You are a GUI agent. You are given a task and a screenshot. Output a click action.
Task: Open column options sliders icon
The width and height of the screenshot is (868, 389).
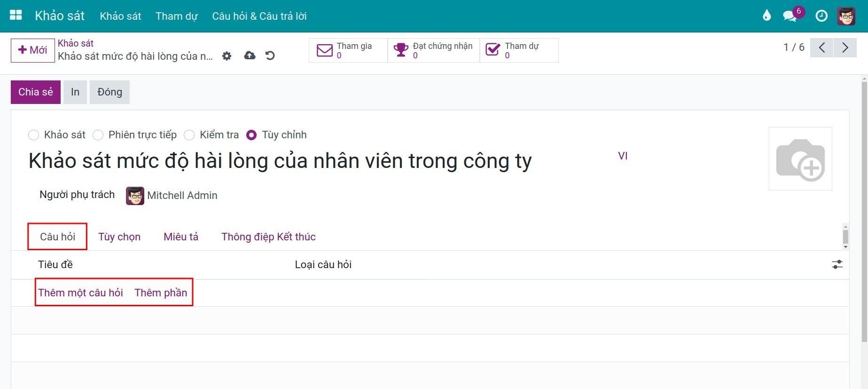(837, 264)
